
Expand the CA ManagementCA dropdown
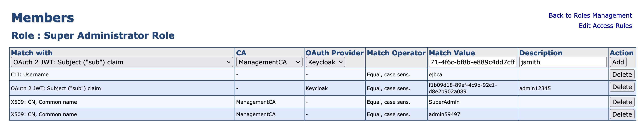[x=269, y=62]
